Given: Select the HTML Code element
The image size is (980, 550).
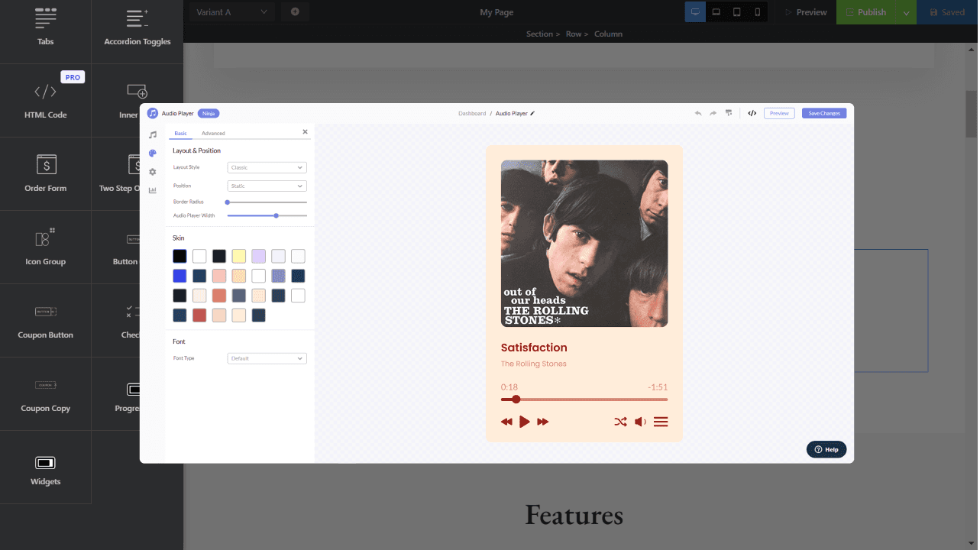Looking at the screenshot, I should coord(46,101).
